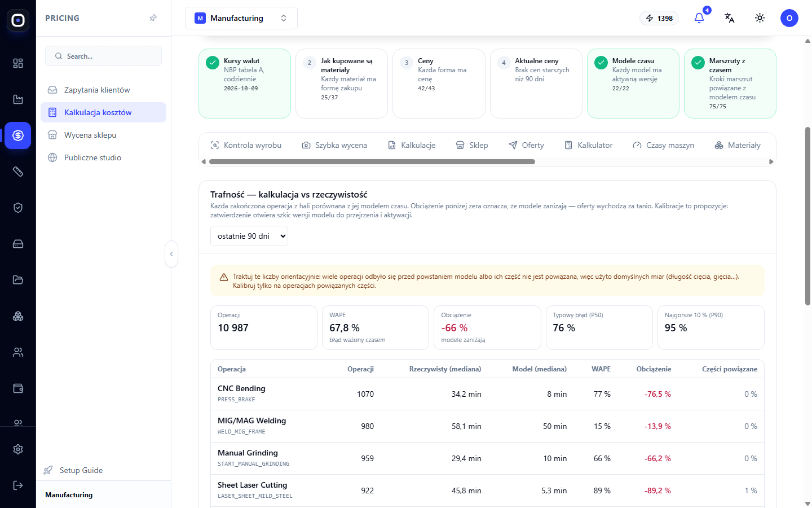The height and width of the screenshot is (508, 812).
Task: Open the ruler icon in the left rail
Action: (x=18, y=172)
